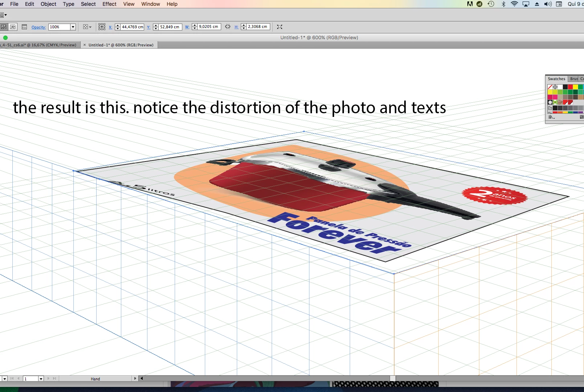Click the Y coordinate link label
The width and height of the screenshot is (584, 392).
click(x=149, y=27)
